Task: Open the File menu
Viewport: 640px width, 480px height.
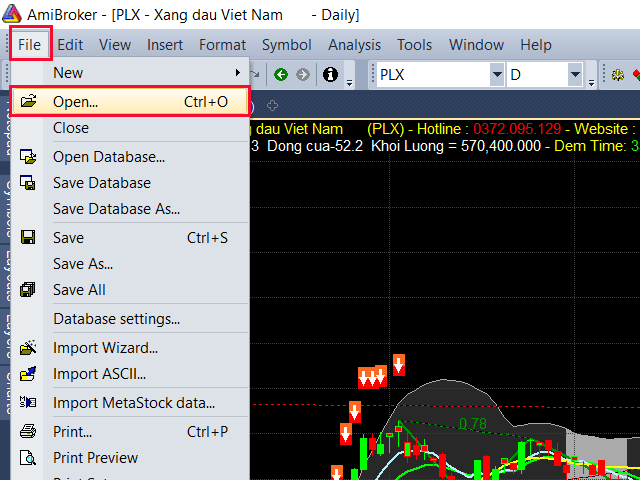Action: click(29, 44)
